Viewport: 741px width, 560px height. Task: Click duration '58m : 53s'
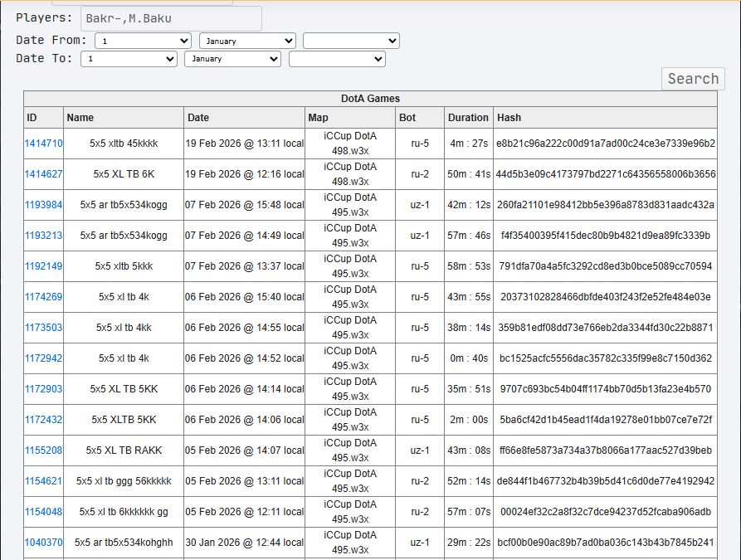click(469, 266)
